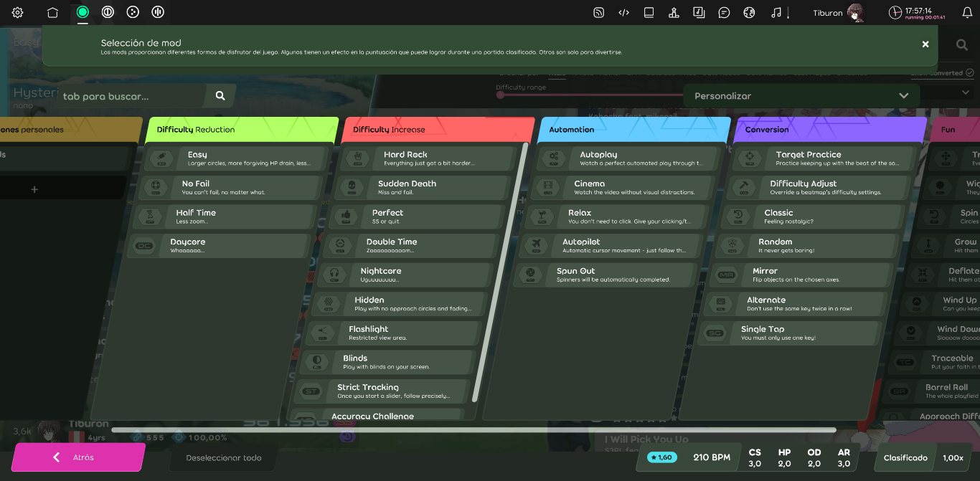Click the Autoplay mod icon
This screenshot has height=481, width=980.
click(x=553, y=158)
